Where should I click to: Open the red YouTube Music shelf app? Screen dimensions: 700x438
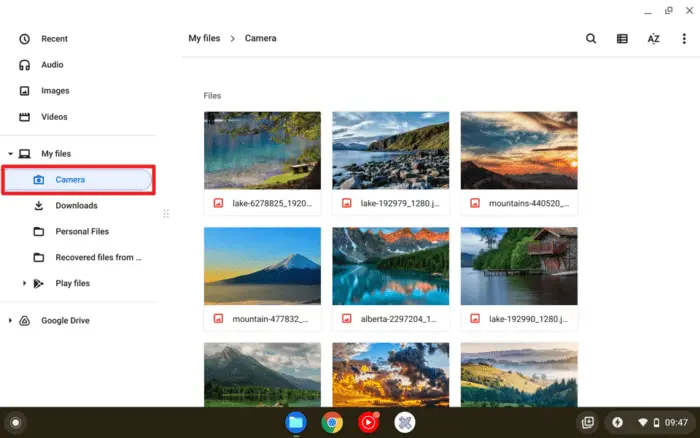(x=368, y=422)
